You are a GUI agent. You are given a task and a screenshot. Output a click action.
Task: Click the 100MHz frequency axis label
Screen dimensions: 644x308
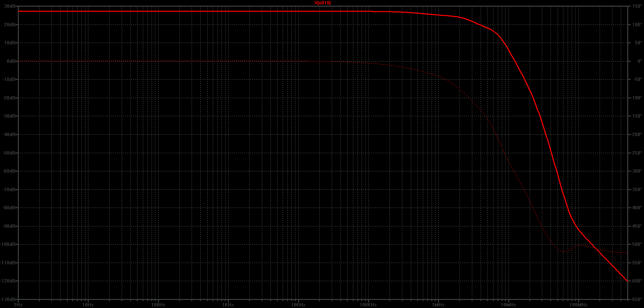578,305
